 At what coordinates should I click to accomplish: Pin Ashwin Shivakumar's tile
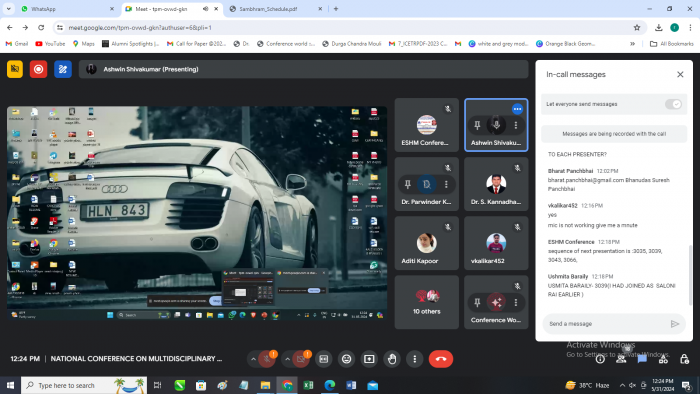coord(477,125)
